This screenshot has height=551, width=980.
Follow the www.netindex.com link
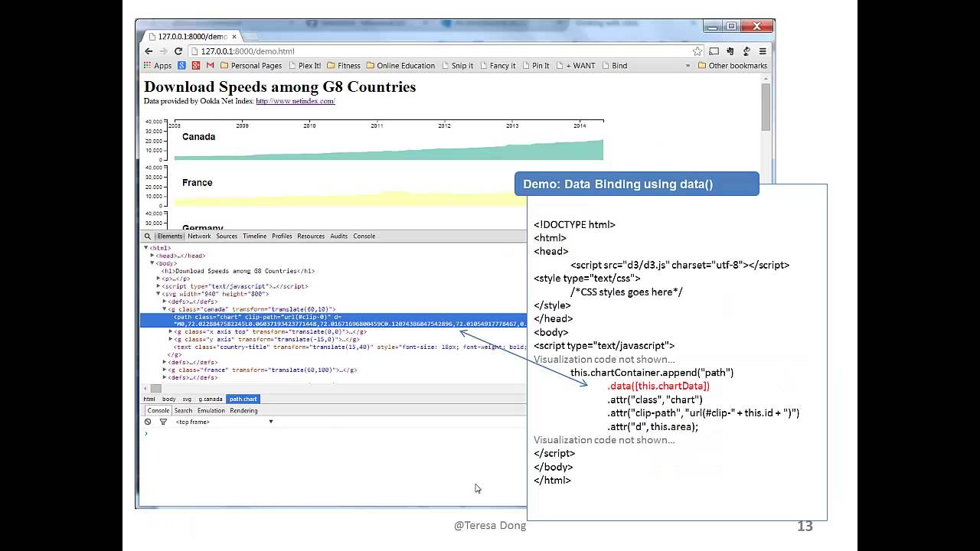296,101
